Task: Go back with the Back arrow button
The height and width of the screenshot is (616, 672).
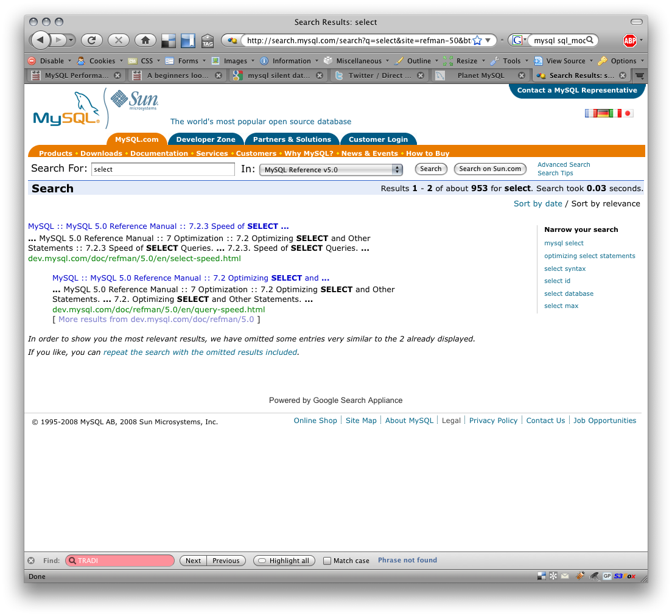Action: click(x=40, y=40)
